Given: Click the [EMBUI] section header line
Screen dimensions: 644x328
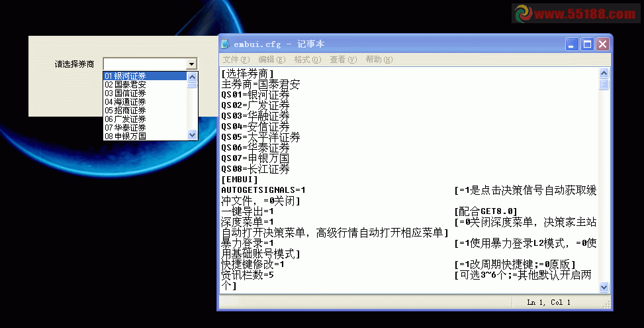Looking at the screenshot, I should tap(240, 180).
